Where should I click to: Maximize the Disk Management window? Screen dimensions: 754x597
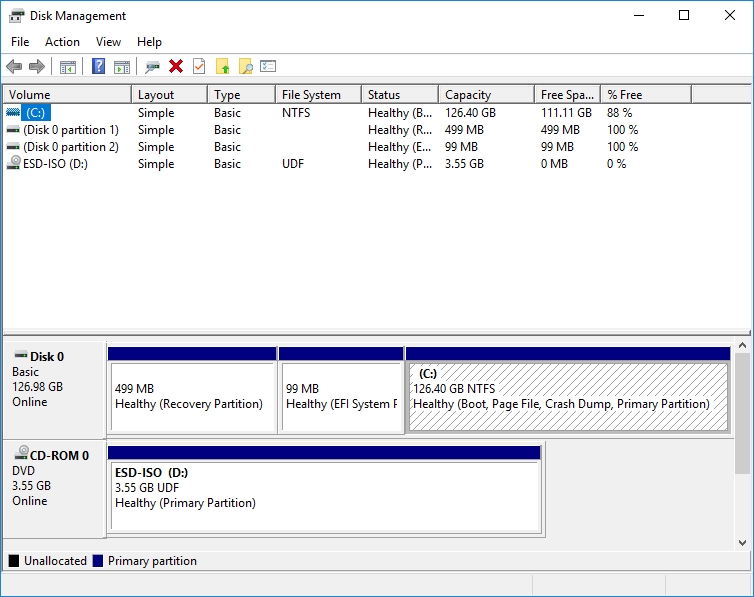point(684,15)
